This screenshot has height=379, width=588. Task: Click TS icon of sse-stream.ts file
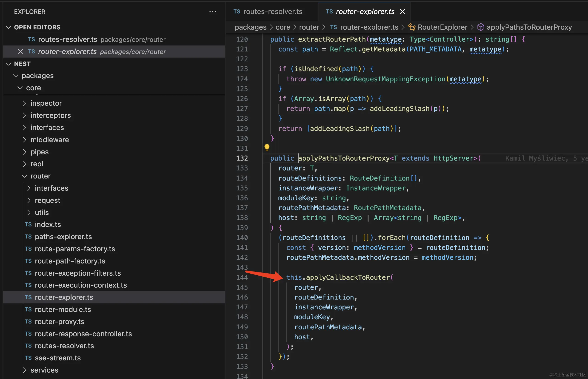pos(28,358)
